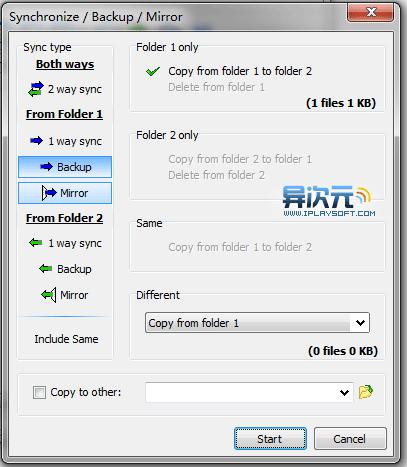This screenshot has width=407, height=467.
Task: Choose the Mirror label under From Folder 2
Action: coord(74,295)
